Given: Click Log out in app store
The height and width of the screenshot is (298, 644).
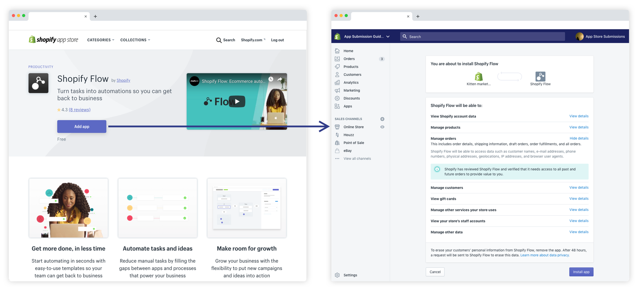Looking at the screenshot, I should coord(277,40).
